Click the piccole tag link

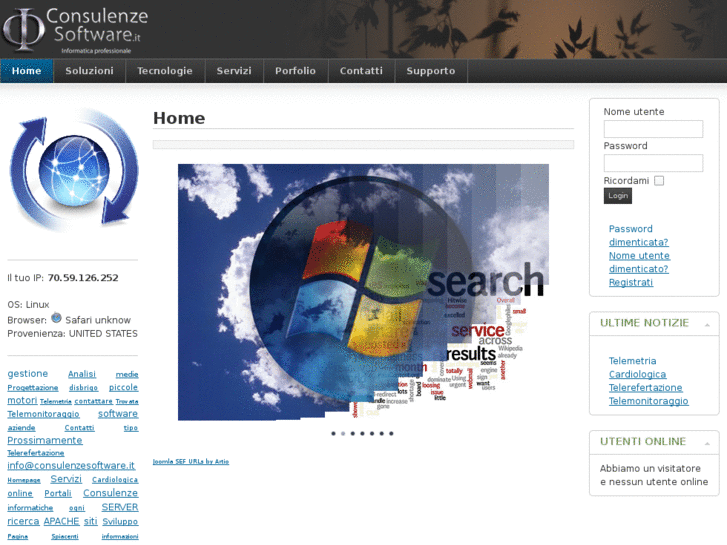click(123, 387)
